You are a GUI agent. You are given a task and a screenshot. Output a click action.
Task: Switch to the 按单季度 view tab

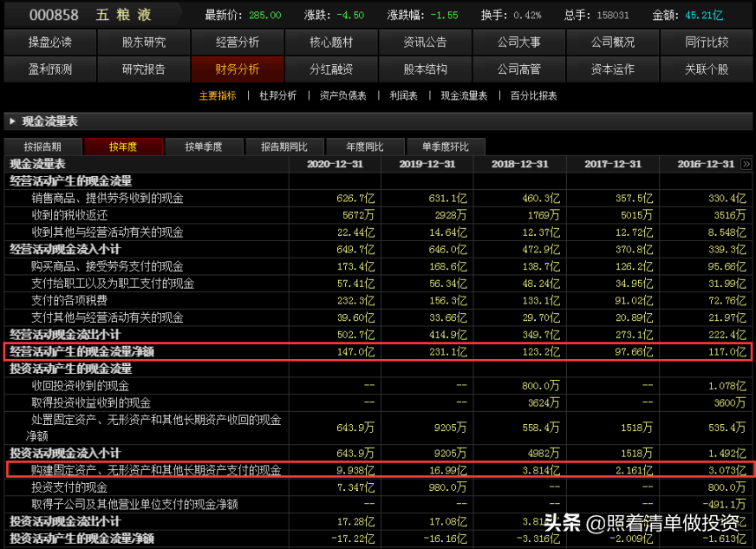[x=204, y=147]
